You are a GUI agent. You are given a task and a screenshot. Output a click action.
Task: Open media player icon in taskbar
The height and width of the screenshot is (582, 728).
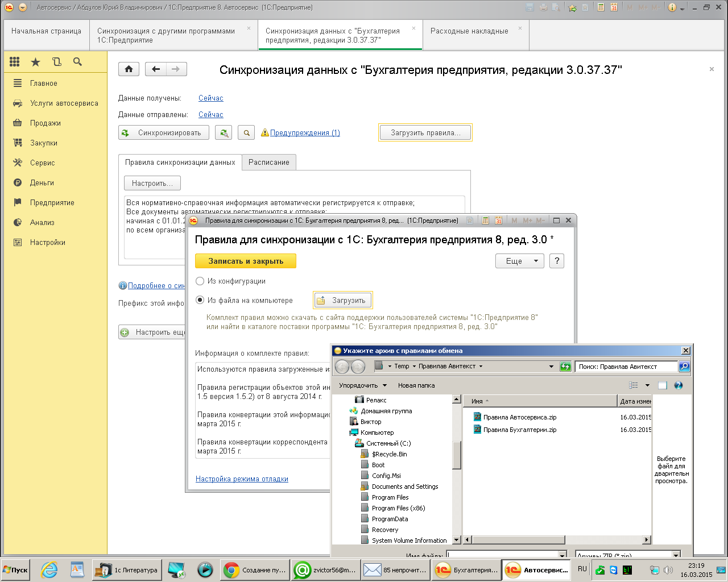click(x=205, y=570)
